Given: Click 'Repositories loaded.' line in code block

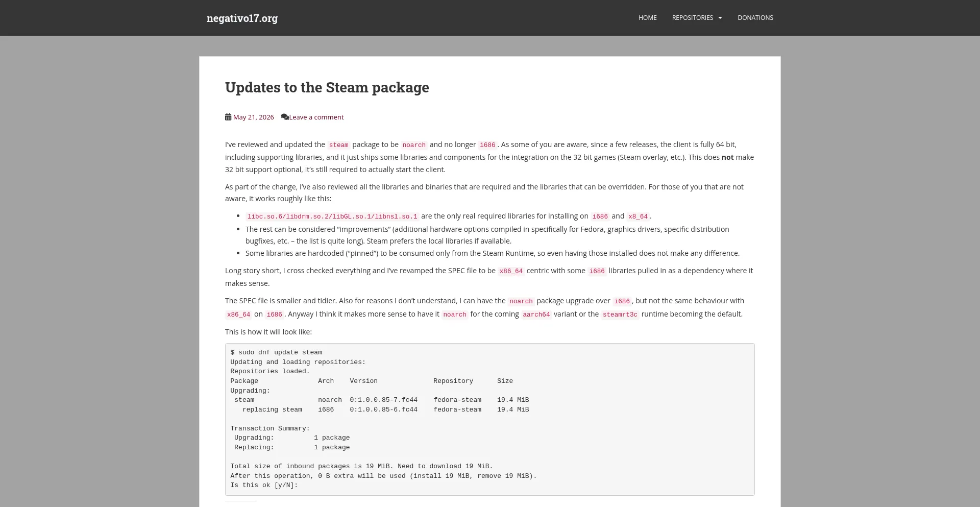Looking at the screenshot, I should 270,371.
